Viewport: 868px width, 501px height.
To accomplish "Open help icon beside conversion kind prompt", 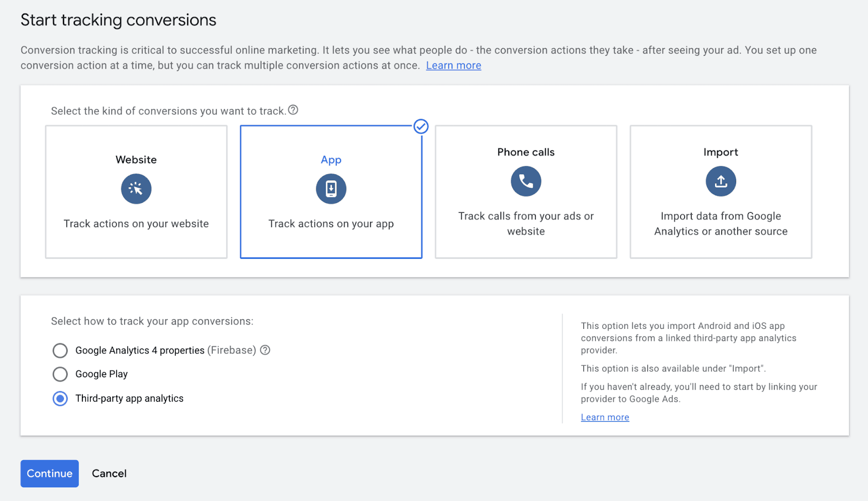I will tap(293, 110).
